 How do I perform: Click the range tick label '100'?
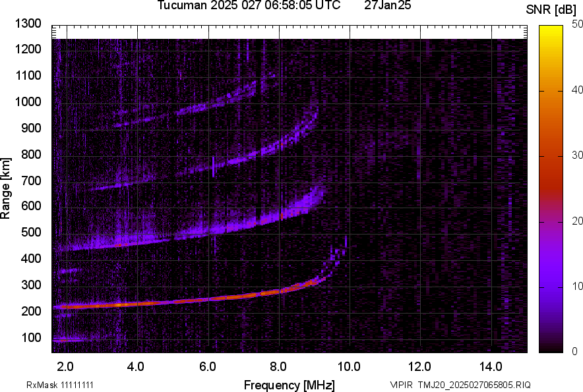[x=31, y=337]
